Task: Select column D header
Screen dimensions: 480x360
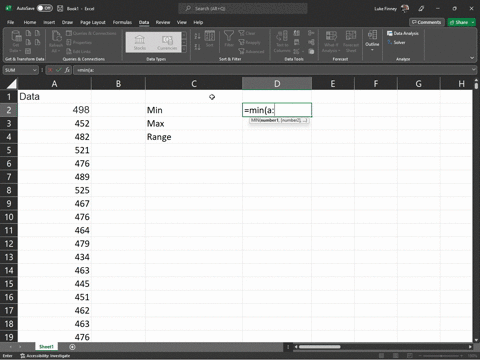Action: pos(277,84)
